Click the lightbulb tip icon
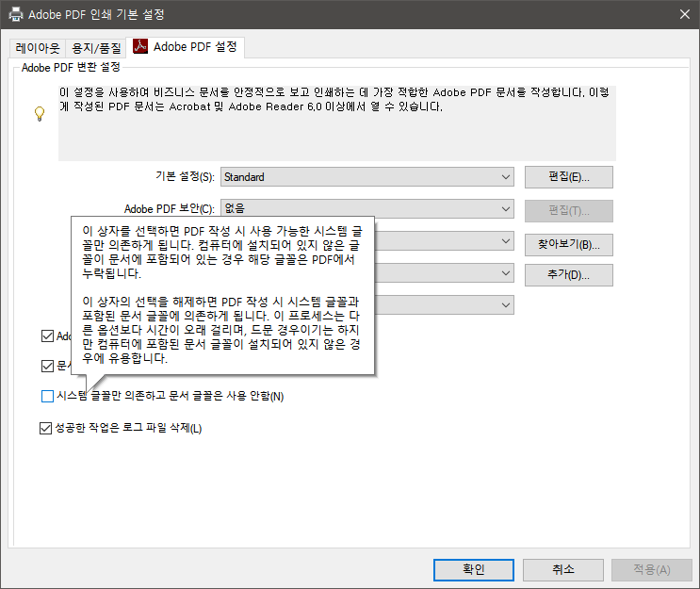Screen dimensions: 700x589 pyautogui.click(x=40, y=113)
